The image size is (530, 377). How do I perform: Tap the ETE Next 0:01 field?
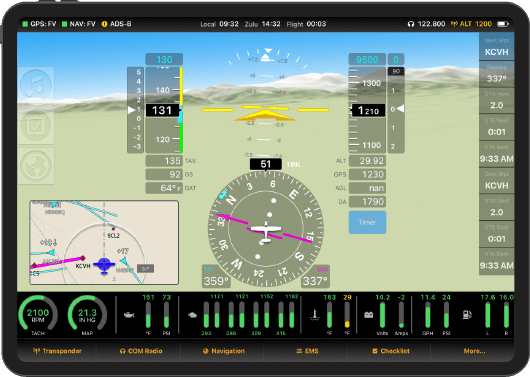tap(497, 127)
